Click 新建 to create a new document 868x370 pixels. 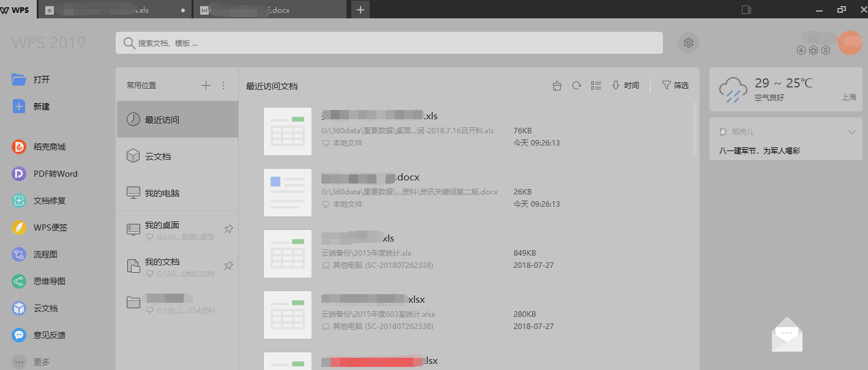(31, 106)
